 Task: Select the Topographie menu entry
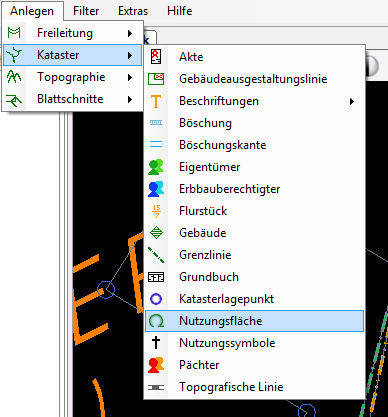tap(72, 77)
